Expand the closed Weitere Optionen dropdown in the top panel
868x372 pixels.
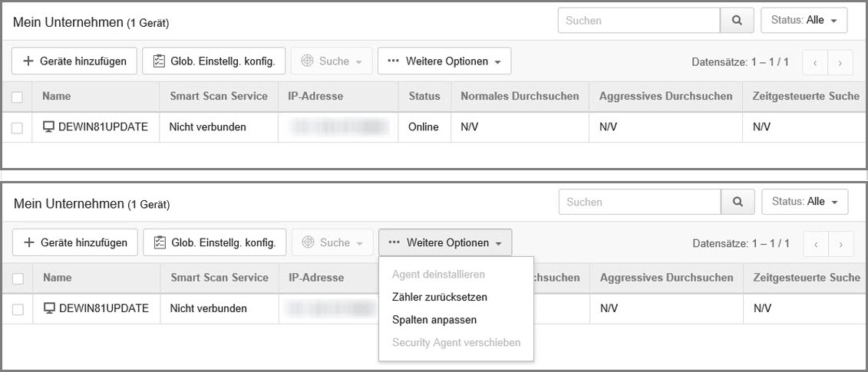[x=444, y=61]
